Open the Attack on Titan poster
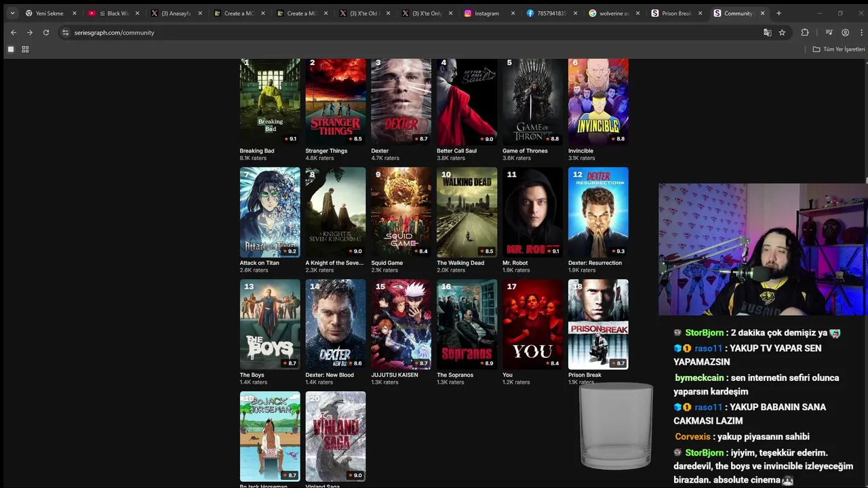 click(x=270, y=212)
